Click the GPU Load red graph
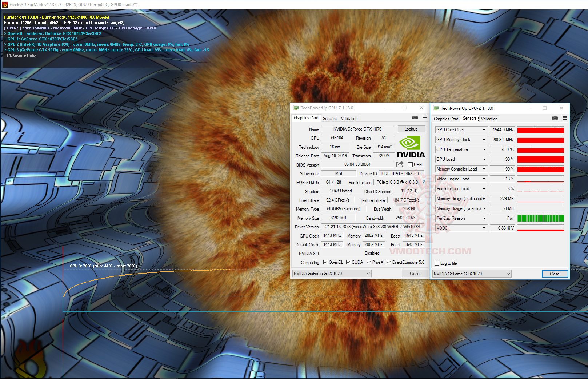This screenshot has height=379, width=588. tap(540, 159)
